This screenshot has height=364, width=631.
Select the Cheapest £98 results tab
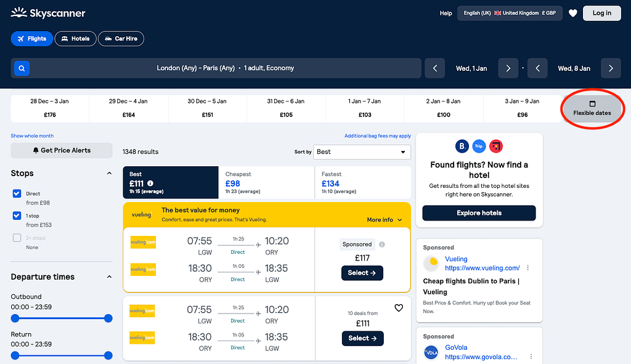(266, 182)
